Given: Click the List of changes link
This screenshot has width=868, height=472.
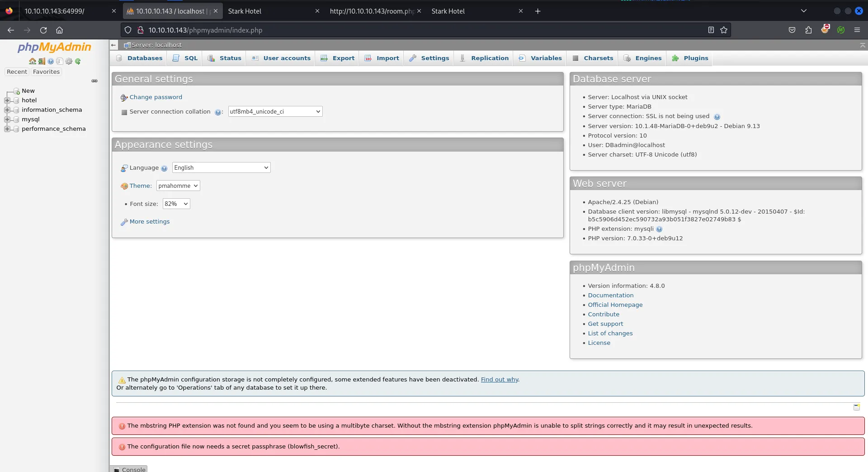Looking at the screenshot, I should click(610, 334).
